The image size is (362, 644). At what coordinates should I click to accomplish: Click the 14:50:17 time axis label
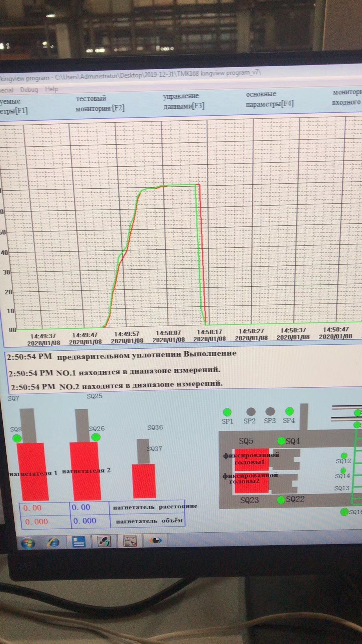[210, 335]
